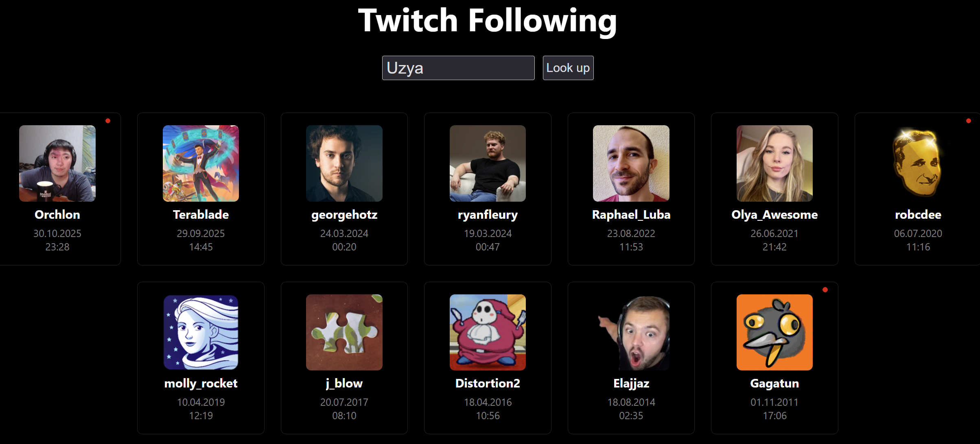The height and width of the screenshot is (444, 980).
Task: Click the red live dot on robcdee's card
Action: pos(969,121)
